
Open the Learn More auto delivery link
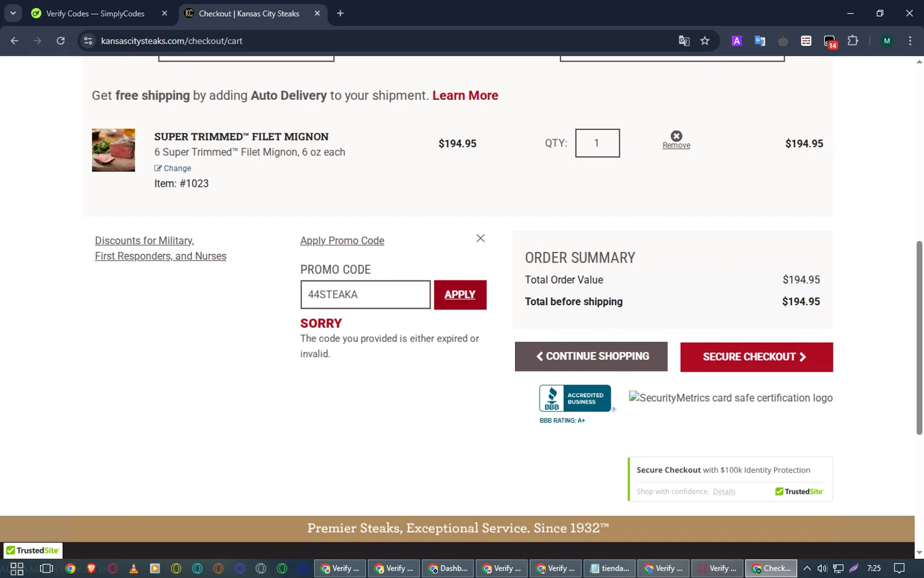click(x=465, y=96)
